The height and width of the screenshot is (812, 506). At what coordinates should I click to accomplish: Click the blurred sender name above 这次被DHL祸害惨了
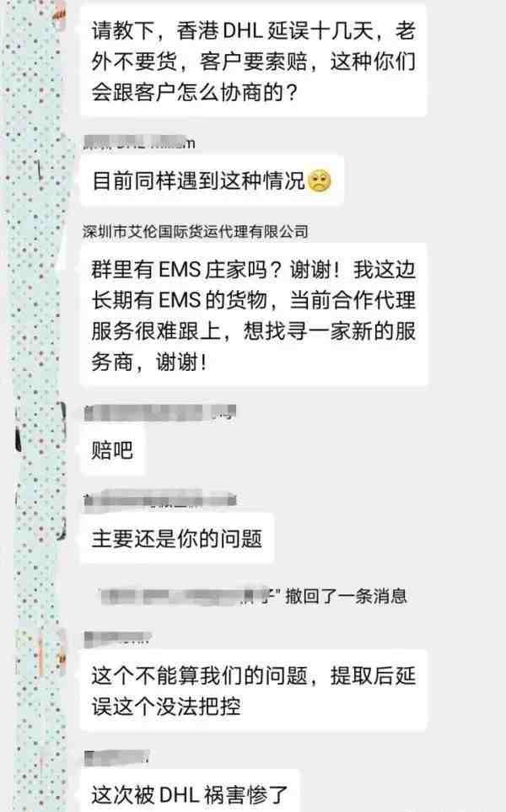116,757
